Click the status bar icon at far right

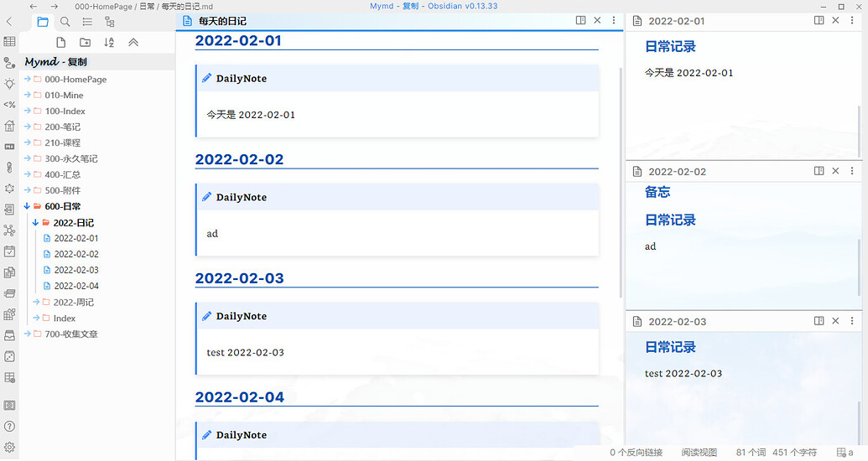point(845,452)
